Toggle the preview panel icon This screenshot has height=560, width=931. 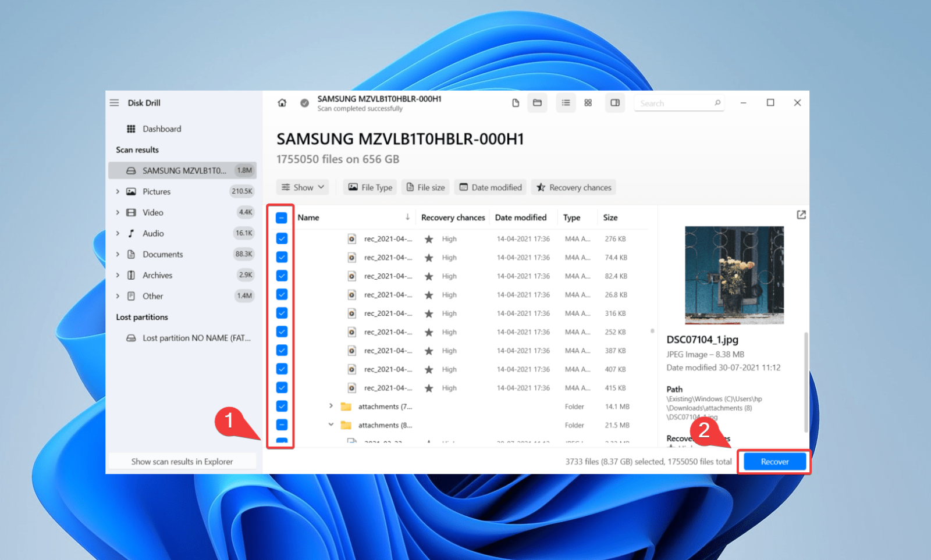pos(615,102)
